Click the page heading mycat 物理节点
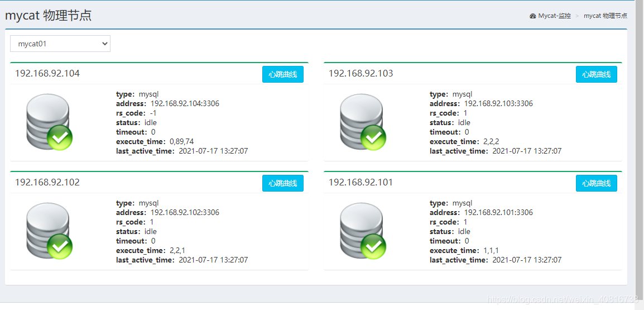Viewport: 644px width, 310px height. [x=48, y=15]
